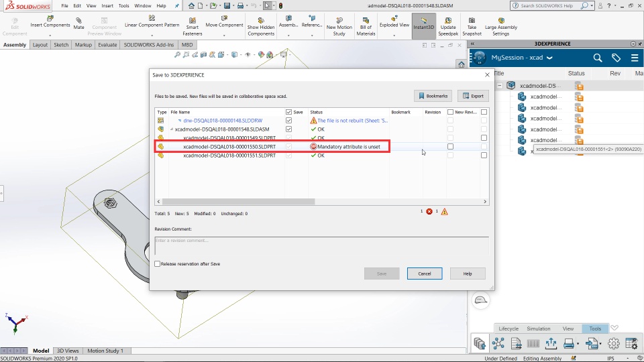Click the search magnifier in 3DEXPERIENCE panel
This screenshot has height=362, width=644.
598,58
